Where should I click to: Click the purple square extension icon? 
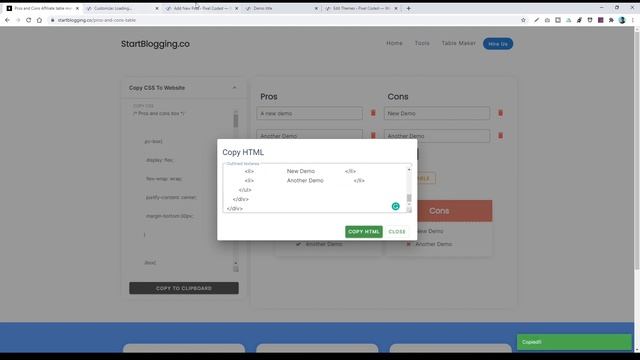tap(600, 20)
